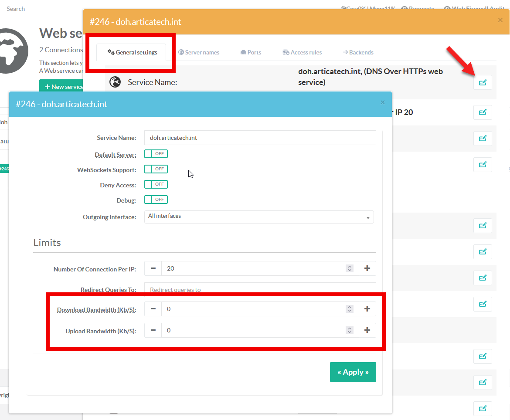The width and height of the screenshot is (510, 420).
Task: Click the Service Name text field
Action: 260,138
